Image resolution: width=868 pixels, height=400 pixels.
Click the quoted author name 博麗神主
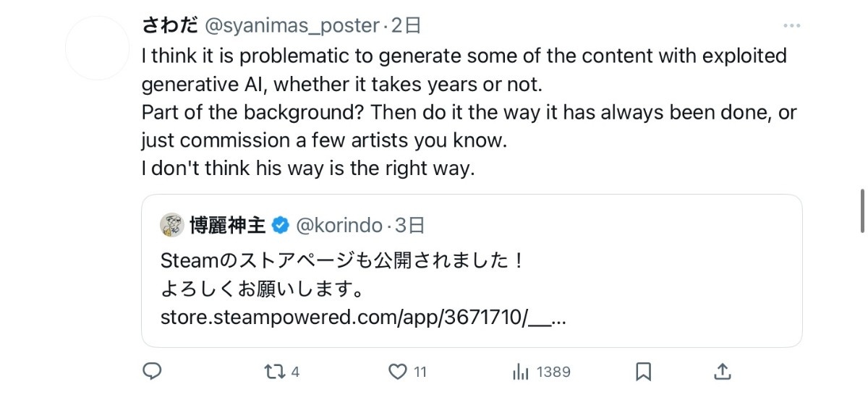pos(227,226)
